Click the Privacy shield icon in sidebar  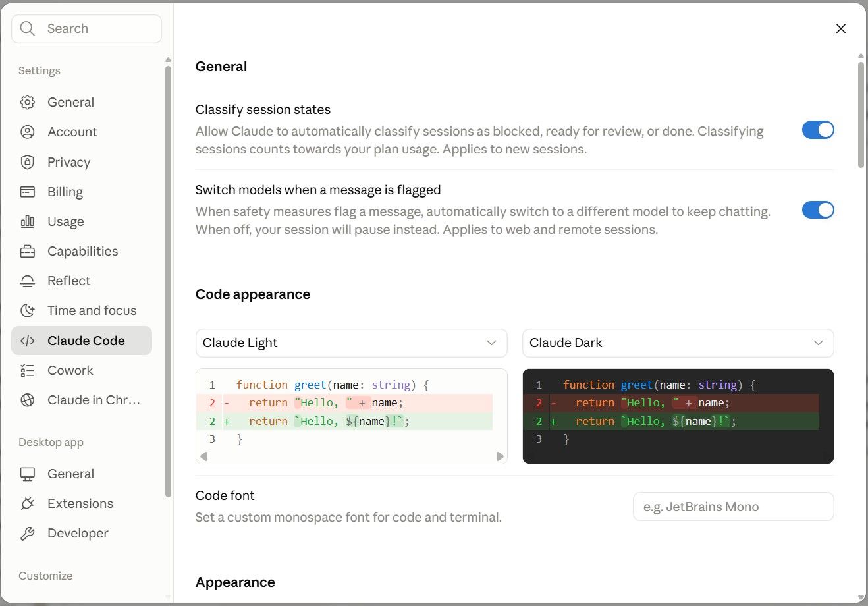[27, 162]
